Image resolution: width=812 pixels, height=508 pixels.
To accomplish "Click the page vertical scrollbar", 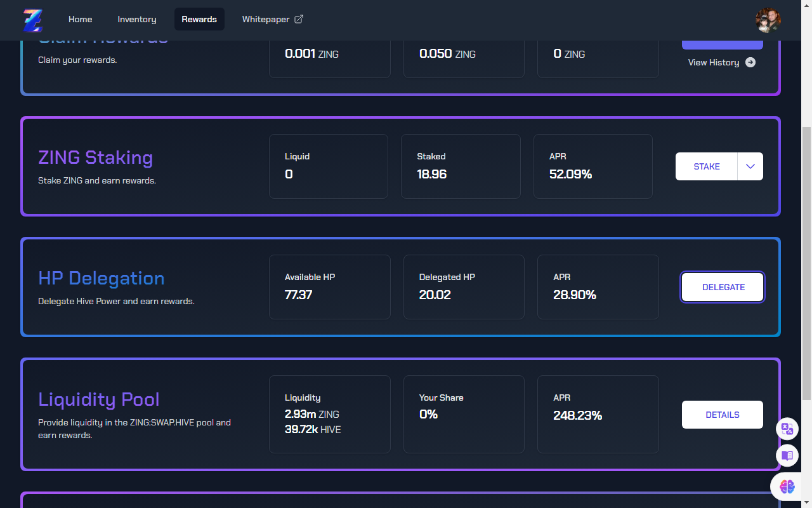I will point(807,264).
